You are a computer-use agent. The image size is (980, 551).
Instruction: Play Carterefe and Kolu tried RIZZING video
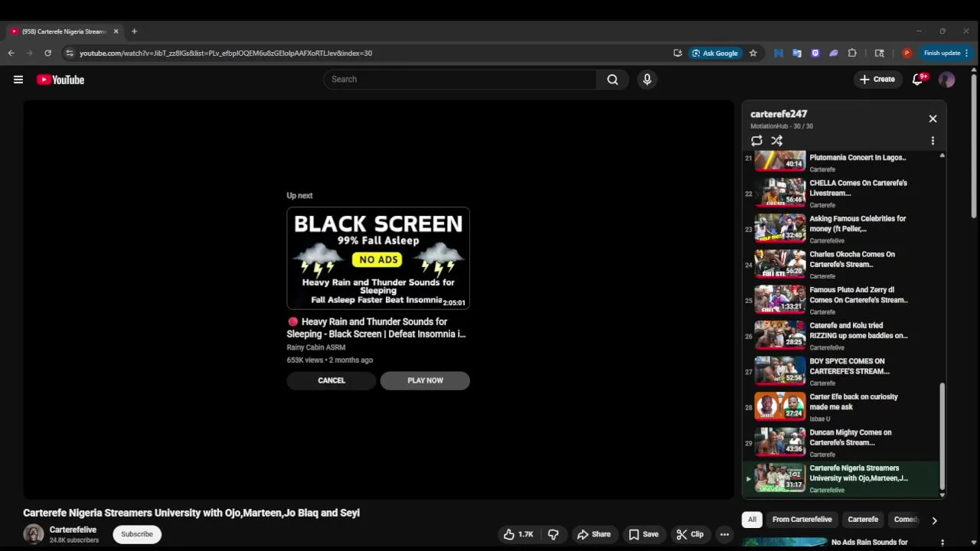tap(842, 335)
